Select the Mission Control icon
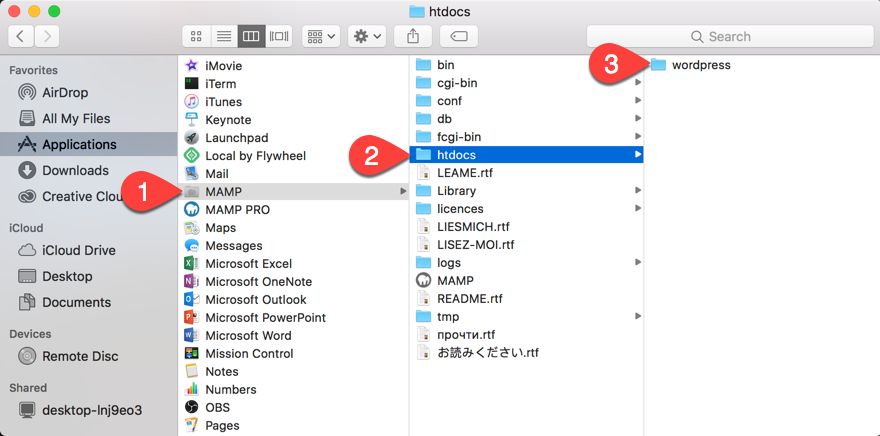 coord(192,354)
